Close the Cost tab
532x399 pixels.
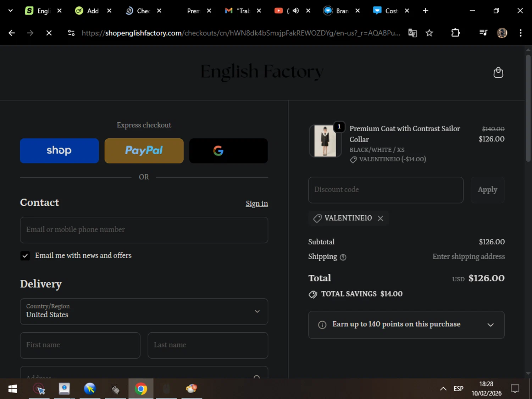point(407,11)
